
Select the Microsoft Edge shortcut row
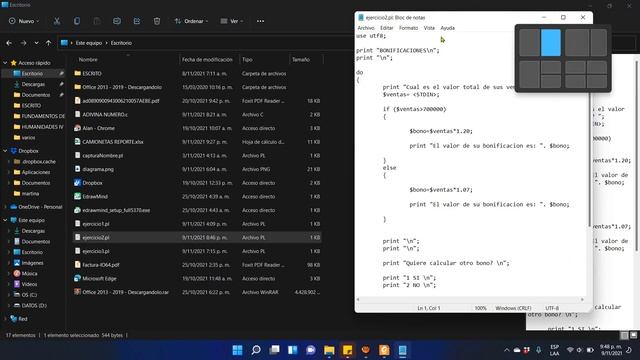click(x=197, y=278)
